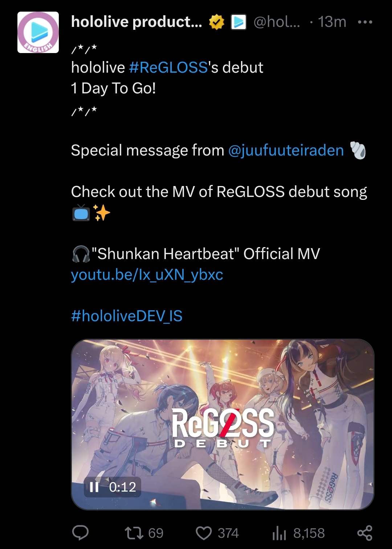Tap the hololive affiliate badge icon

point(239,22)
